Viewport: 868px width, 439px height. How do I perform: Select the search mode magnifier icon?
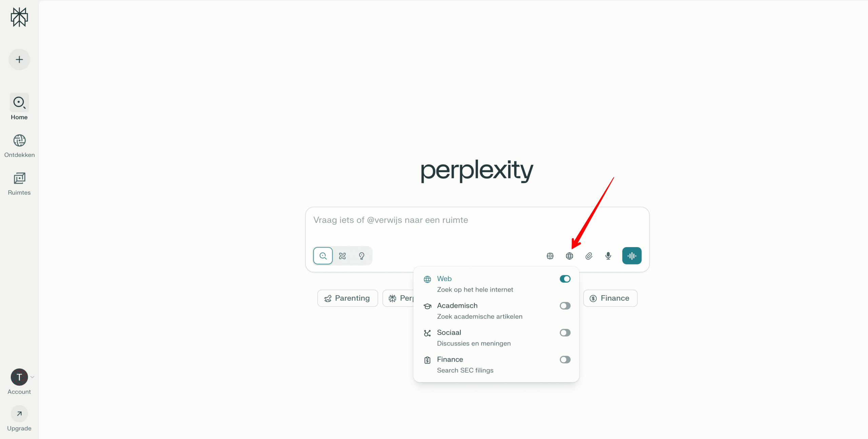point(323,256)
